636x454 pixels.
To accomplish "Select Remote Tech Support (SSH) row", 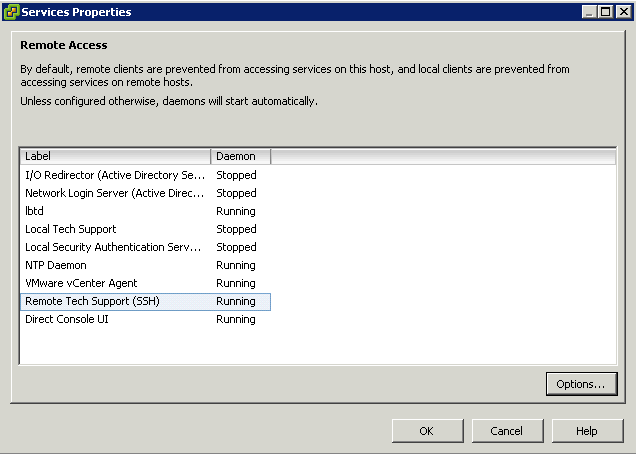I will point(145,301).
